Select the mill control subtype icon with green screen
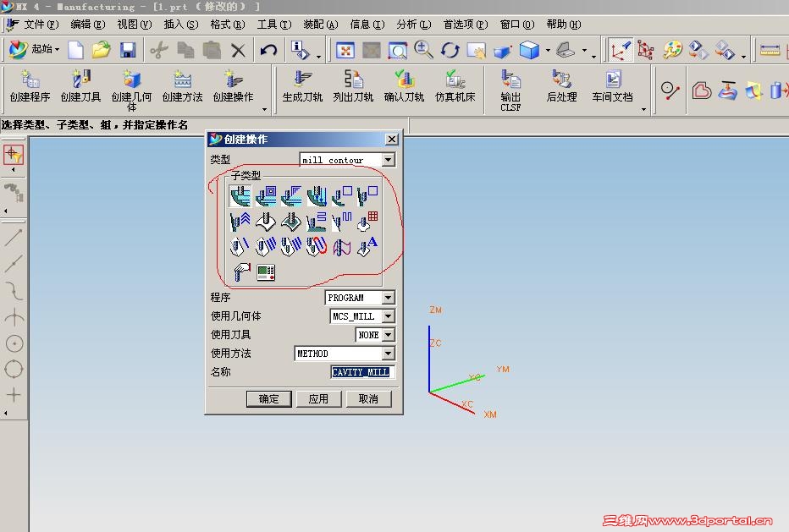The image size is (789, 532). [266, 272]
